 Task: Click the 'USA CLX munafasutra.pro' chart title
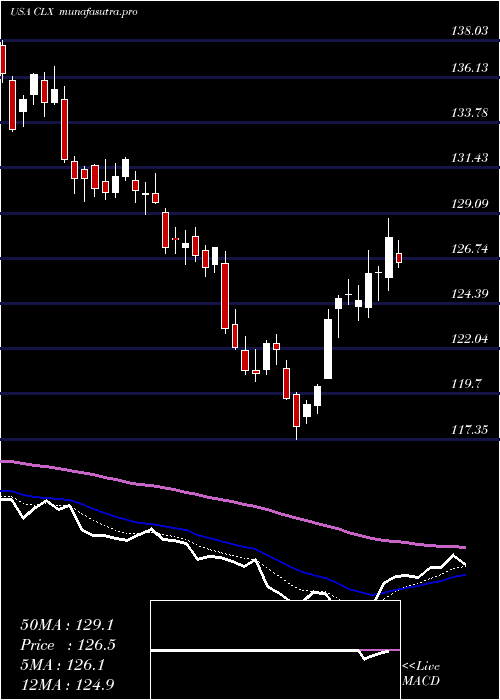73,12
